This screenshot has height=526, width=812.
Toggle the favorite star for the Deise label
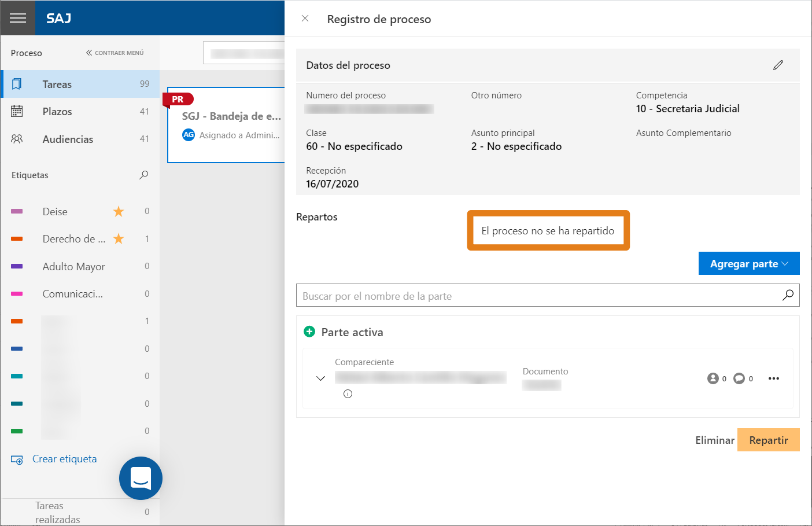pyautogui.click(x=119, y=211)
